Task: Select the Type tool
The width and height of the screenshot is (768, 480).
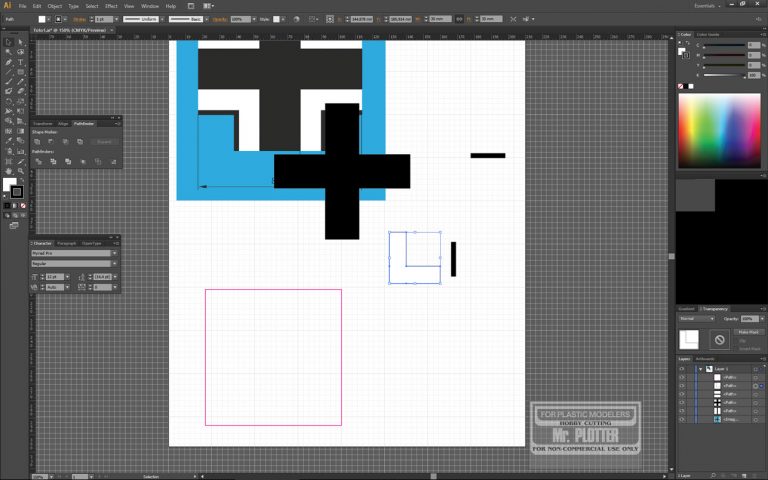Action: coord(21,62)
